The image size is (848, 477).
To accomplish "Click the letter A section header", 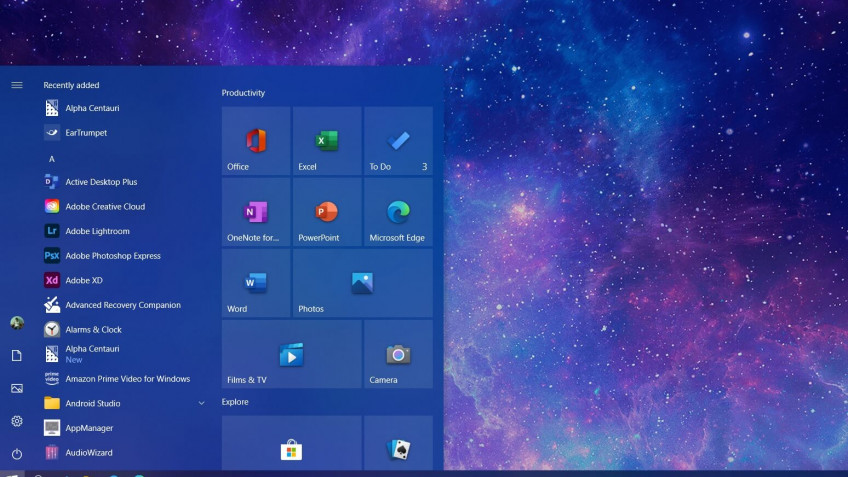I will point(52,159).
